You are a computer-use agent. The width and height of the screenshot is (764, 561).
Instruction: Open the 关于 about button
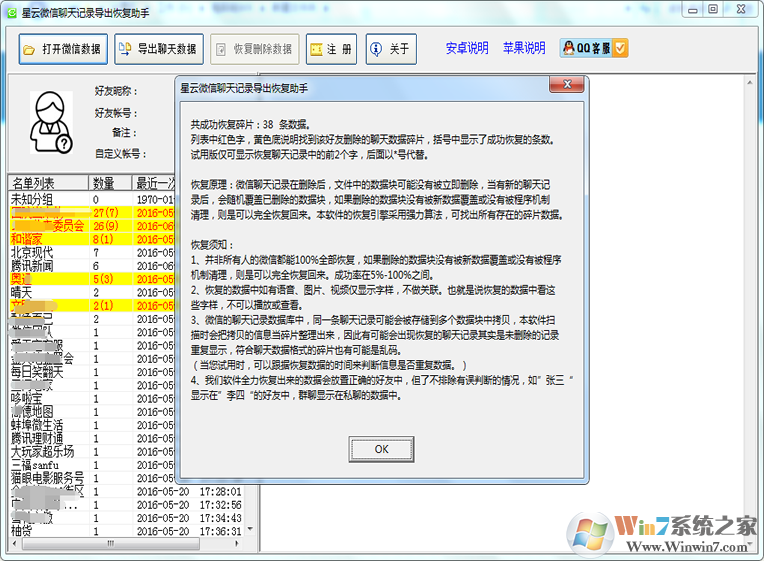point(391,49)
